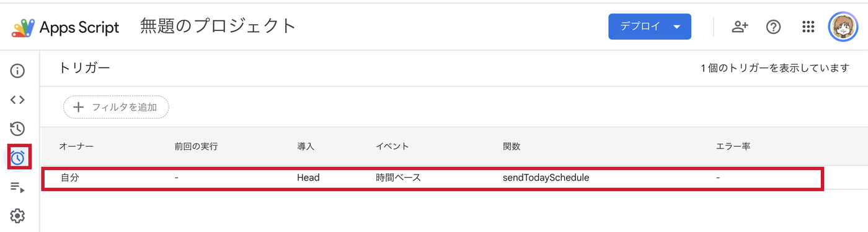Expand the デプロイ dropdown button
Screen dimensions: 868x232
(649, 27)
